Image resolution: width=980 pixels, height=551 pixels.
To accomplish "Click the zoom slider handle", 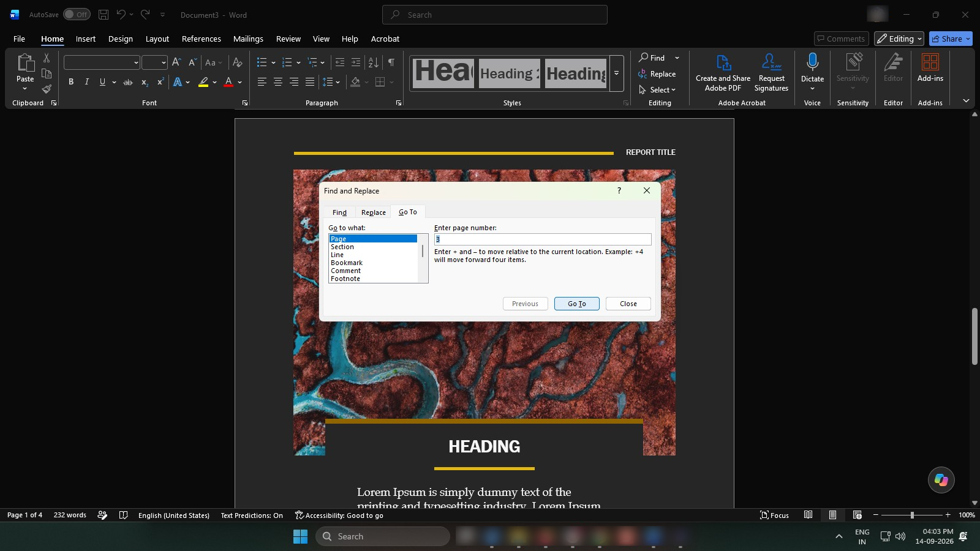I will 912,515.
